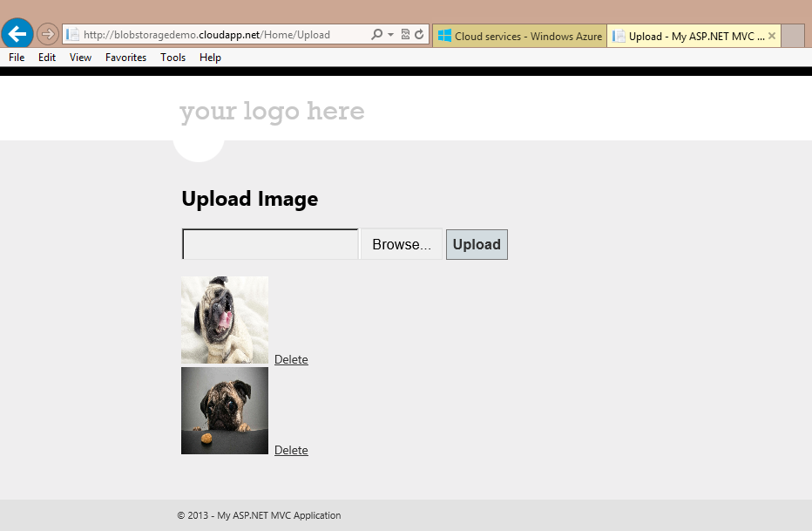Click the Browse... button

click(402, 244)
